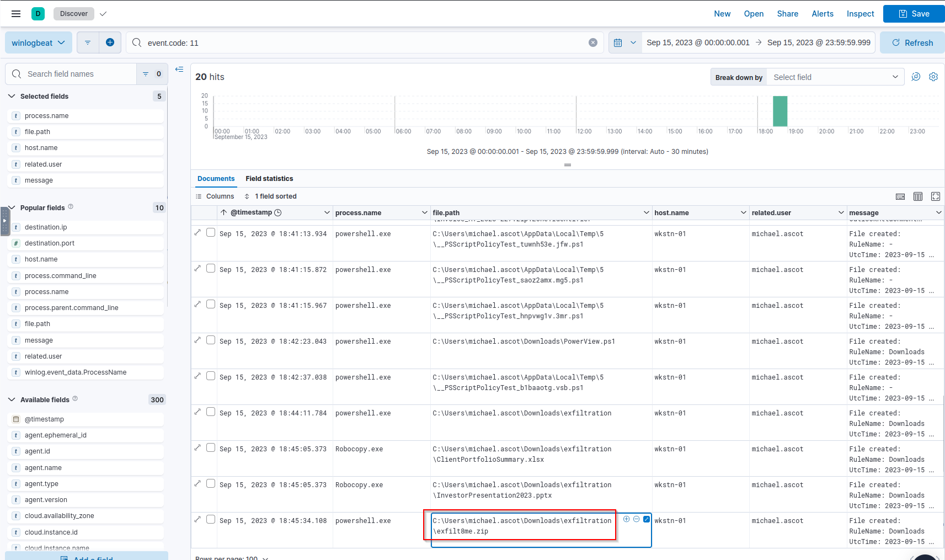This screenshot has width=945, height=560.
Task: Switch to the Field statistics tab
Action: pos(269,179)
